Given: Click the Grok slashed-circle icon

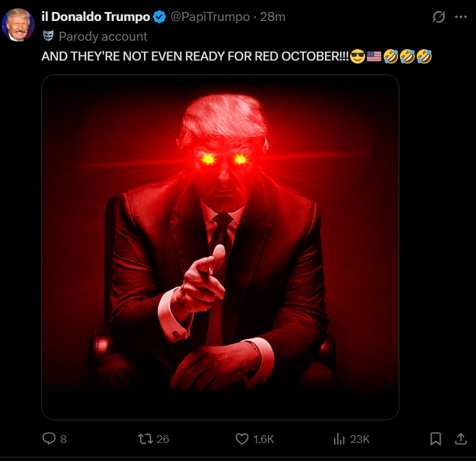Looking at the screenshot, I should [x=439, y=17].
